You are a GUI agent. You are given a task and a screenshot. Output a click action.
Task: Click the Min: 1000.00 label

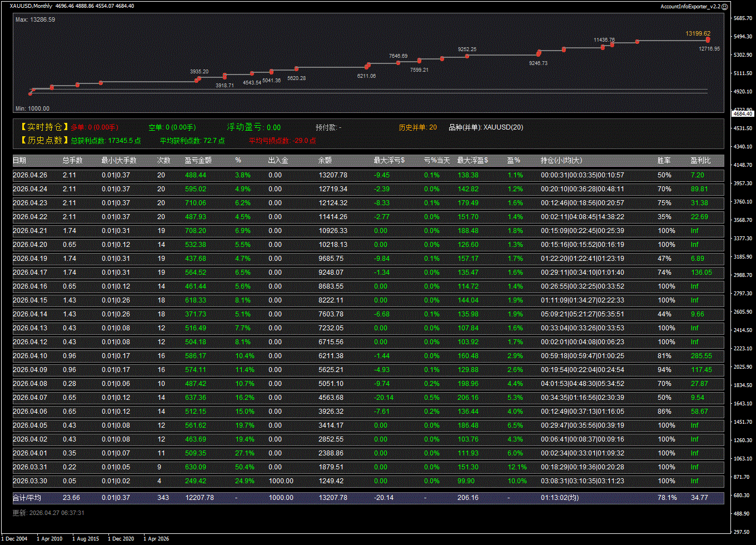(x=32, y=109)
